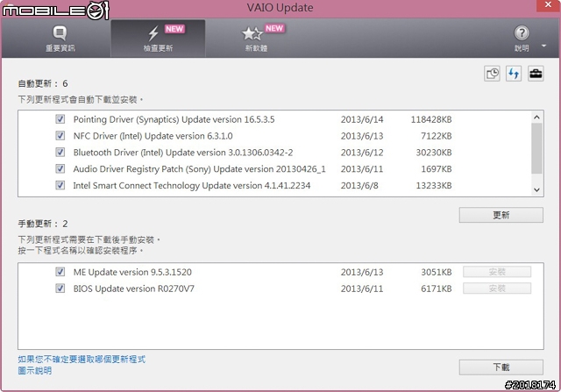The image size is (561, 392).
Task: Click the 2013/6/14 date cell
Action: [x=362, y=119]
